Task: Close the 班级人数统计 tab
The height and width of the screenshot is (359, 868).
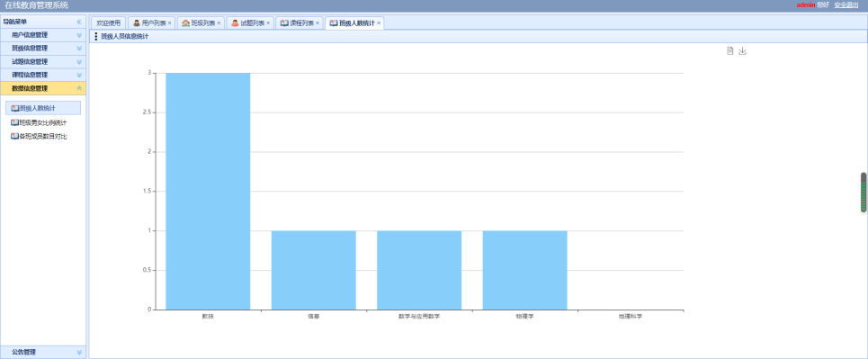Action: (379, 23)
